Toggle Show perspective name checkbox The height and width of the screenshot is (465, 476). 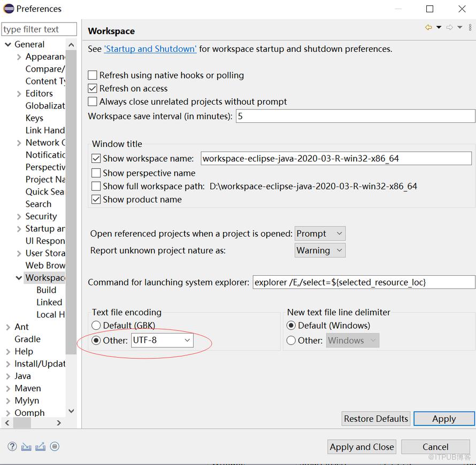(96, 173)
